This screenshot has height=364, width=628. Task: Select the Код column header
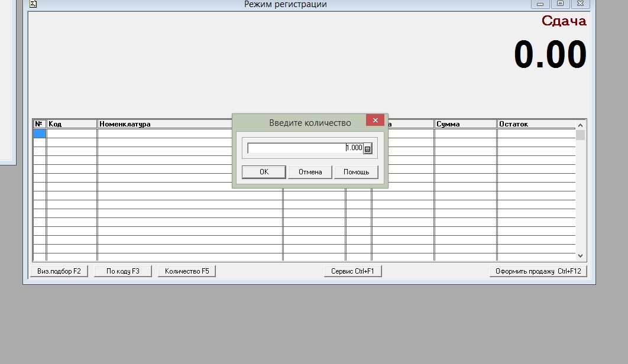click(x=72, y=124)
